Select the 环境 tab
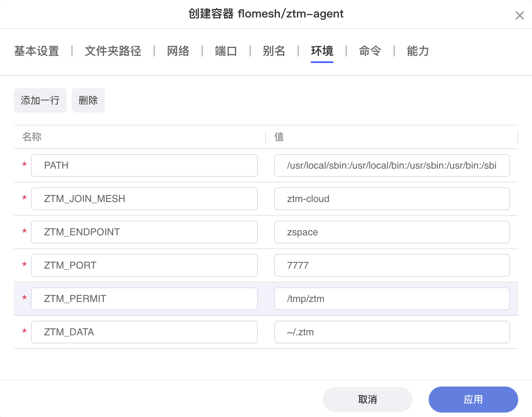This screenshot has height=417, width=532. pyautogui.click(x=322, y=52)
